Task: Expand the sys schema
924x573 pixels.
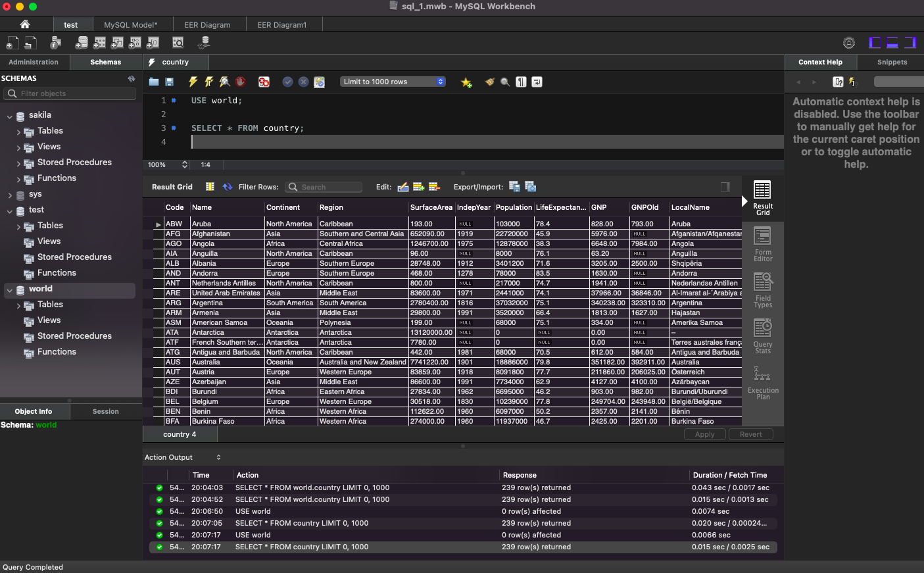Action: (x=9, y=195)
